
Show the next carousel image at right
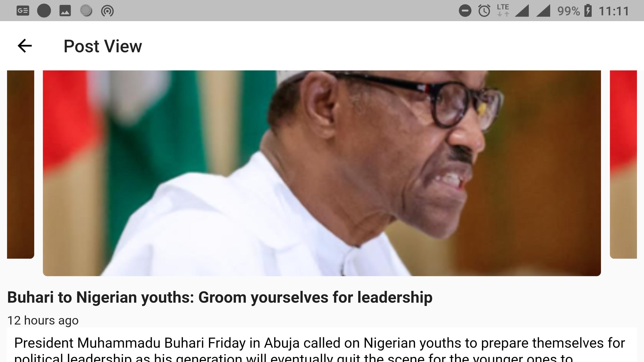coord(623,164)
